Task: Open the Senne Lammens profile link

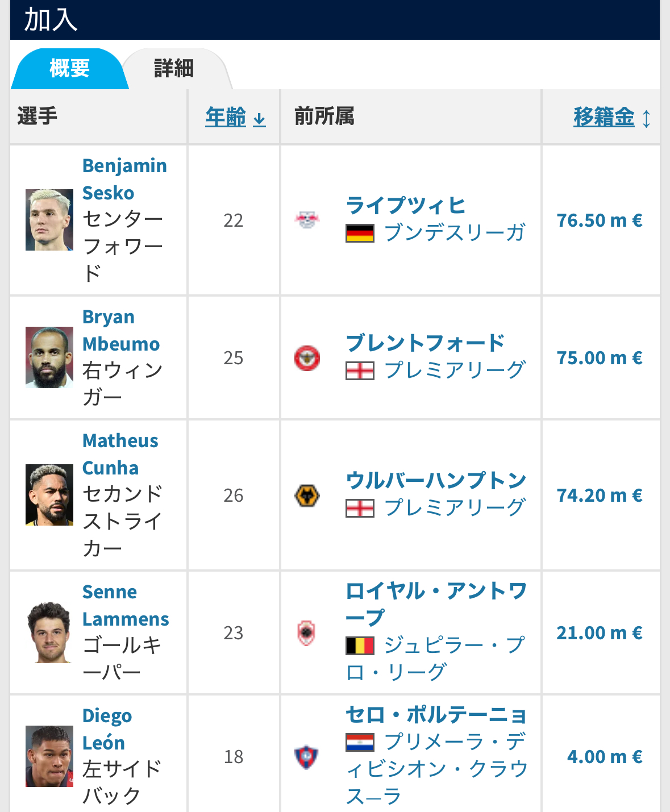Action: [x=126, y=605]
